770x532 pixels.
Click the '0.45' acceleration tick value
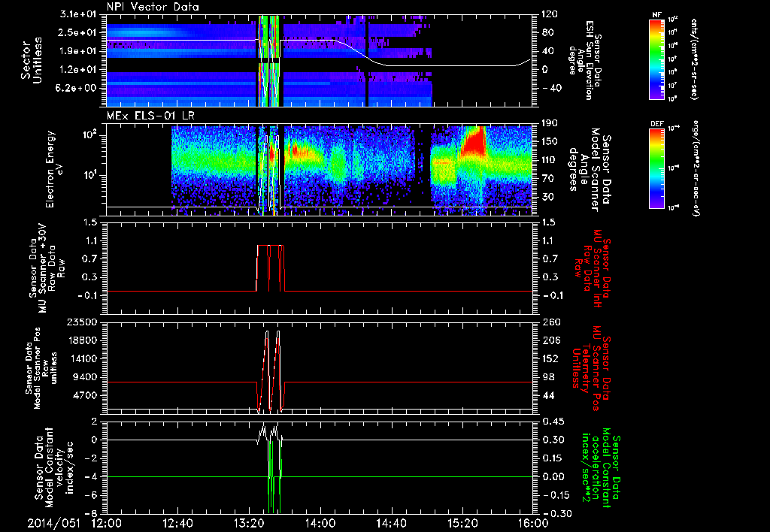[553, 422]
